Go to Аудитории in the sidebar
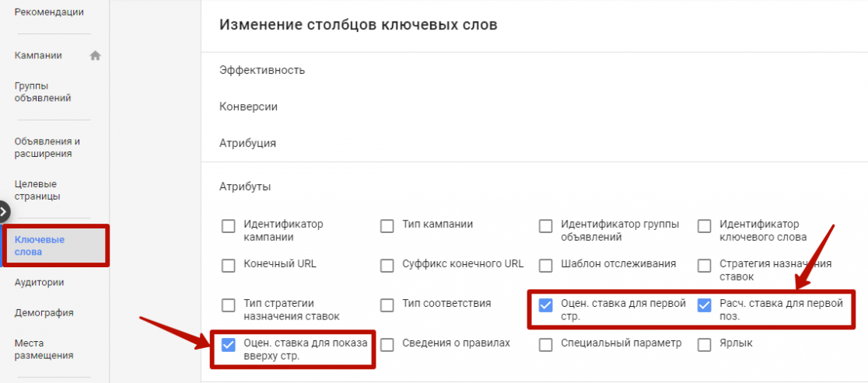 coord(40,283)
